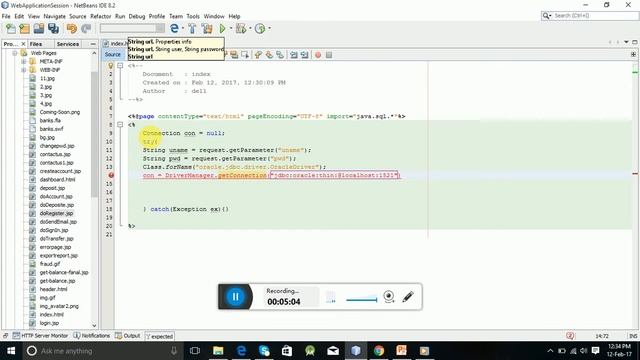The height and width of the screenshot is (360, 640).
Task: Pause the screen recording
Action: tap(235, 297)
